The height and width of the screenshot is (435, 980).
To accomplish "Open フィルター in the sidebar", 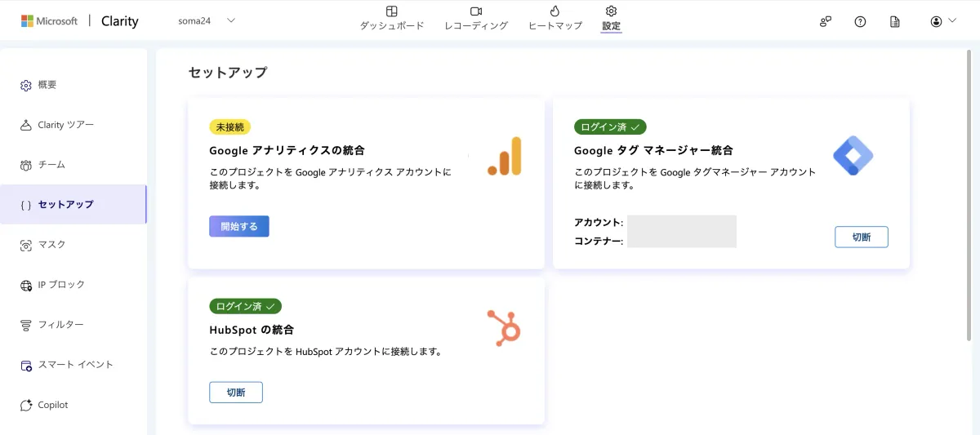I will click(73, 325).
